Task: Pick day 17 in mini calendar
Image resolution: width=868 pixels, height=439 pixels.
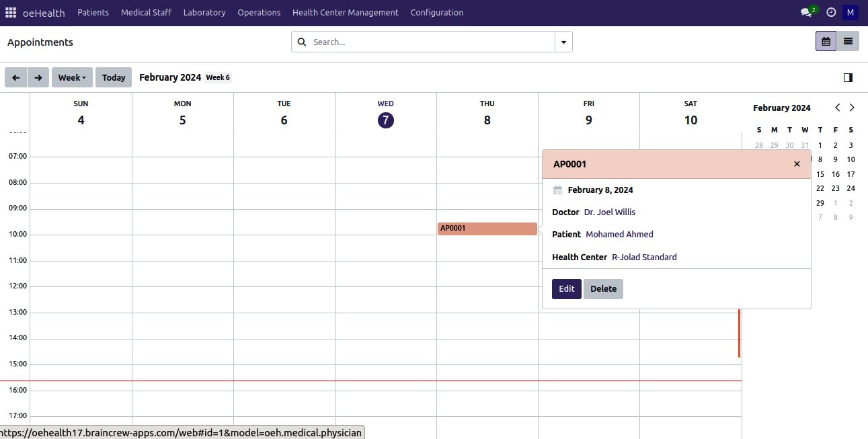Action: [x=851, y=174]
